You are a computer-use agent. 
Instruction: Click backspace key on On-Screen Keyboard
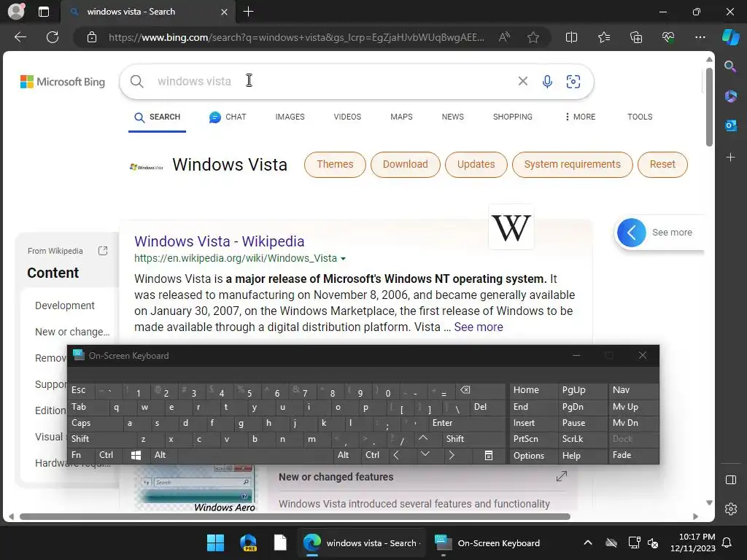[x=480, y=390]
